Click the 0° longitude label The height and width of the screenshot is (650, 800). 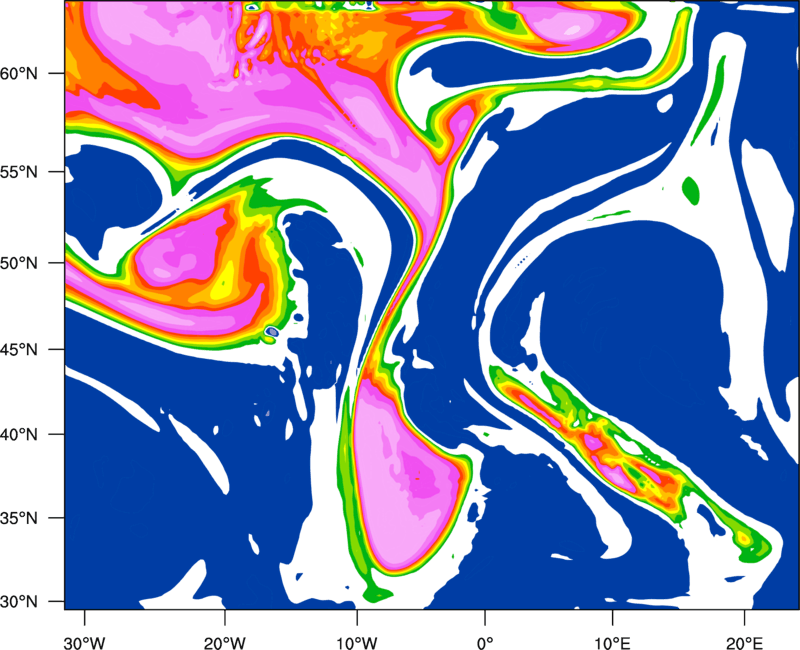coord(485,643)
